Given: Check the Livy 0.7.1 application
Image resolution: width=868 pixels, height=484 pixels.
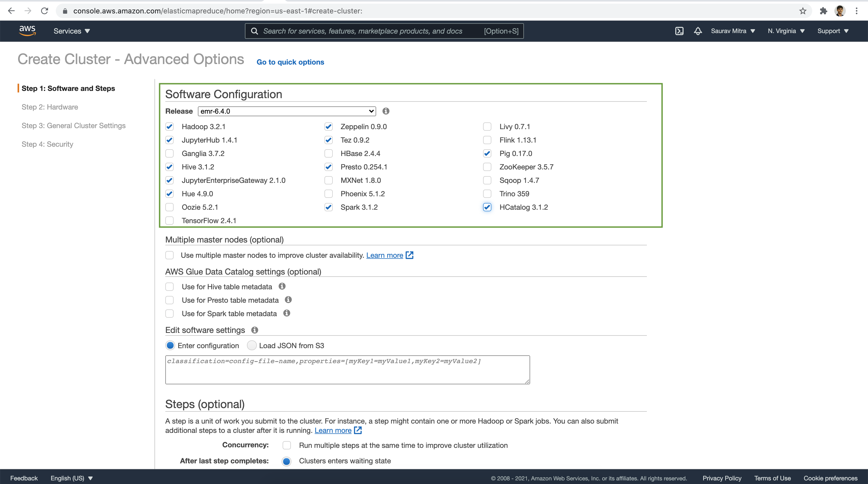Looking at the screenshot, I should [487, 127].
